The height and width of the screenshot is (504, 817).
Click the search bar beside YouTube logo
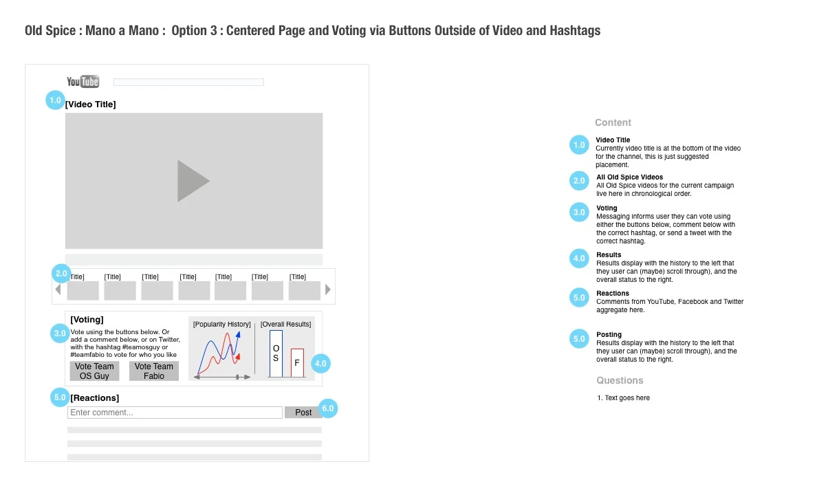[x=188, y=82]
